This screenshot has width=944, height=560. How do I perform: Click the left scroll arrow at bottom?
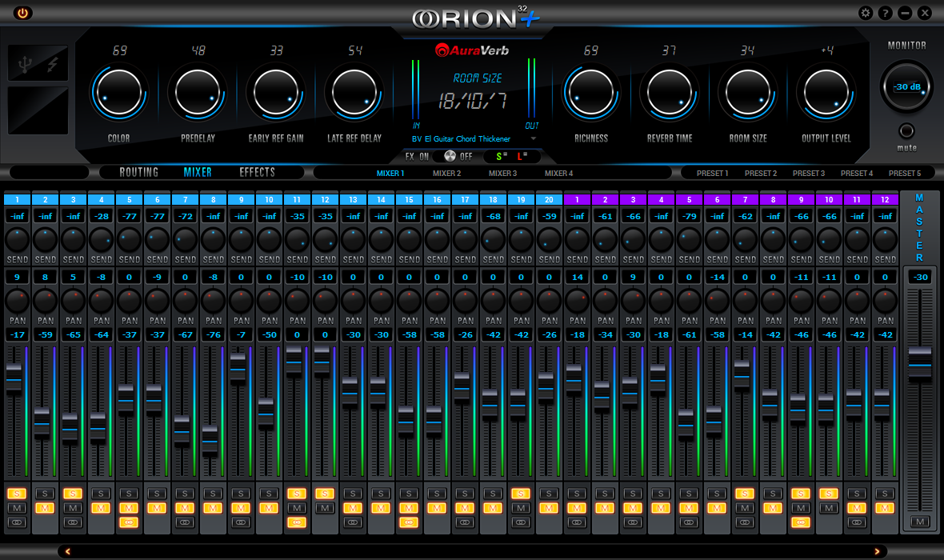pos(68,551)
